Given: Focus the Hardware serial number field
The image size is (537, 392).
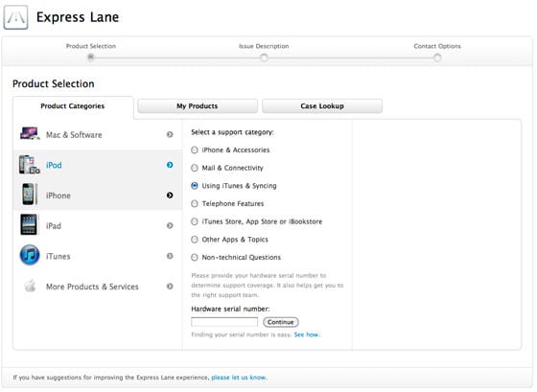Looking at the screenshot, I should coord(224,322).
